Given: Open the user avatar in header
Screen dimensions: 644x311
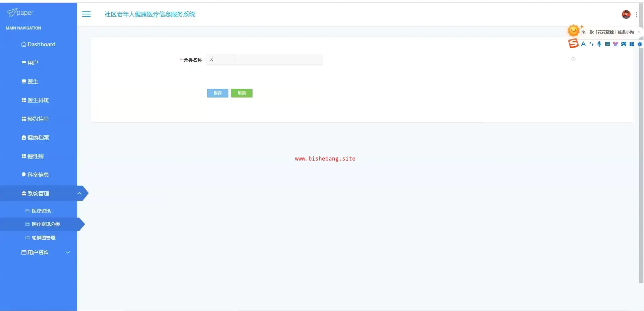Looking at the screenshot, I should click(x=626, y=14).
